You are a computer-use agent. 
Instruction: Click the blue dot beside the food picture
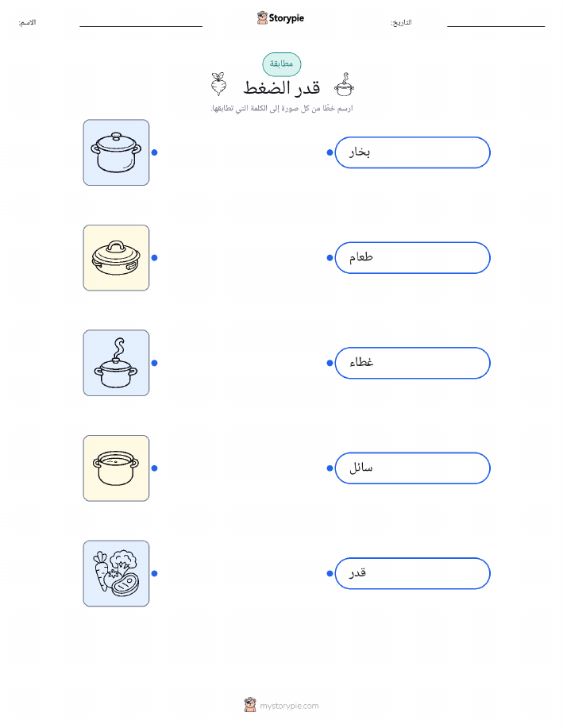click(155, 573)
